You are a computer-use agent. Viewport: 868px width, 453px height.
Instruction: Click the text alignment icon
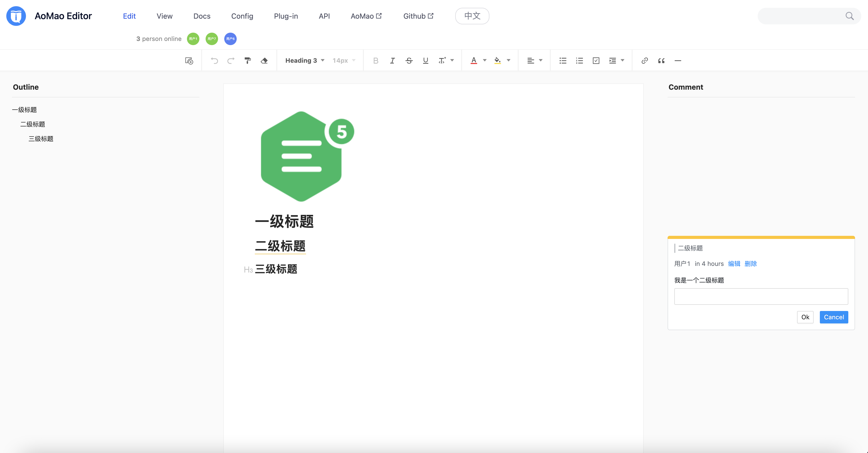(x=531, y=61)
